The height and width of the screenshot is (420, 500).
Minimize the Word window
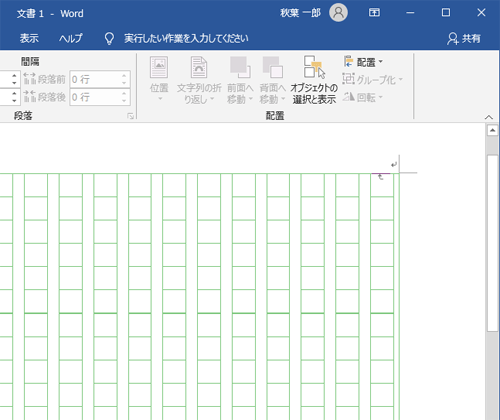(x=410, y=13)
